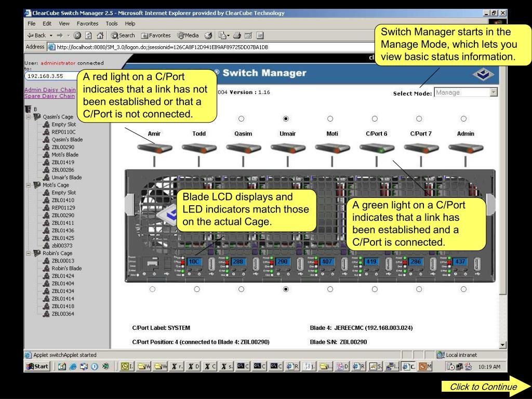Select the Todd C/Port device icon
The height and width of the screenshot is (399, 532).
point(199,148)
